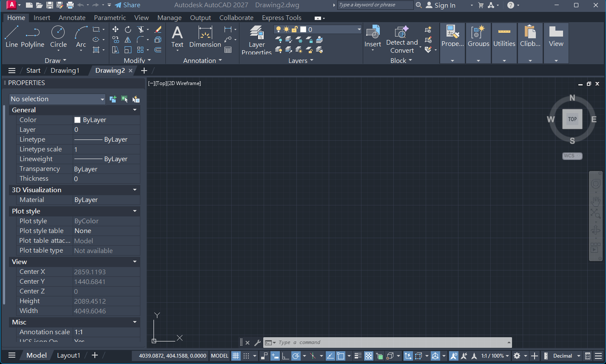Image resolution: width=606 pixels, height=364 pixels.
Task: Collapse the General properties section
Action: [135, 110]
